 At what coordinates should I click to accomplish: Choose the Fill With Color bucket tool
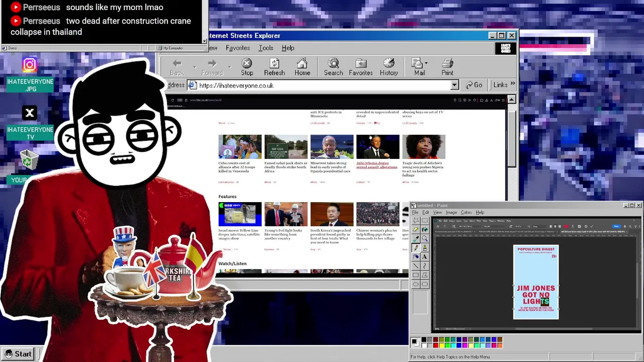[x=425, y=229]
